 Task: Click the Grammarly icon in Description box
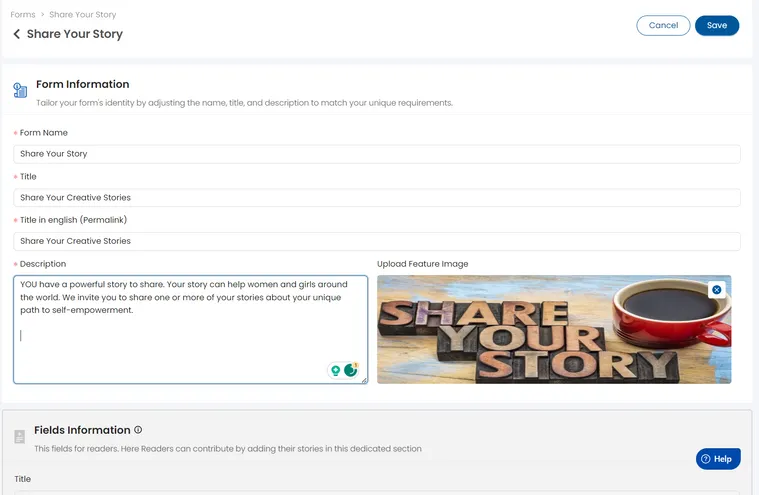(351, 370)
